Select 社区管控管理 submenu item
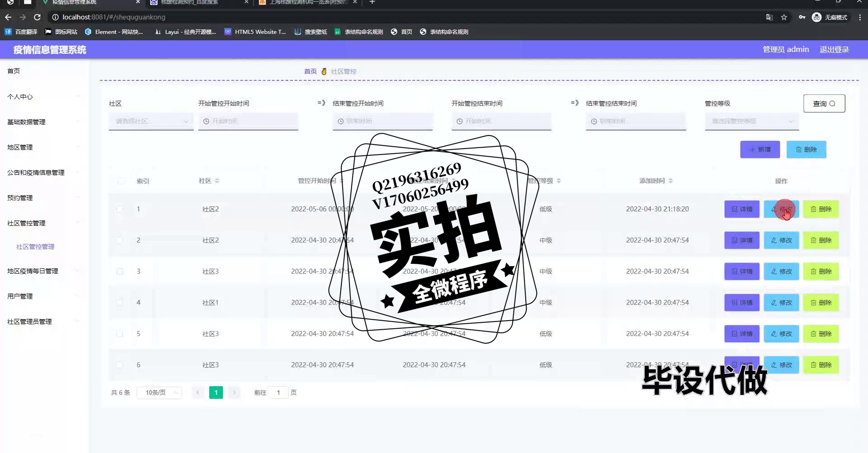 click(35, 247)
